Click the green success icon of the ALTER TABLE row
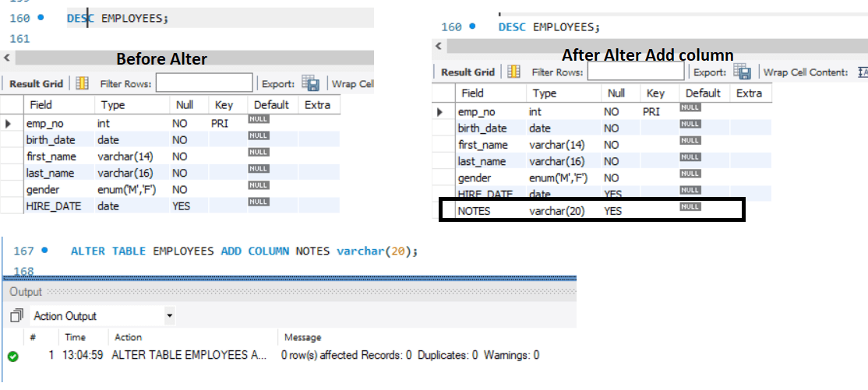 coord(12,357)
